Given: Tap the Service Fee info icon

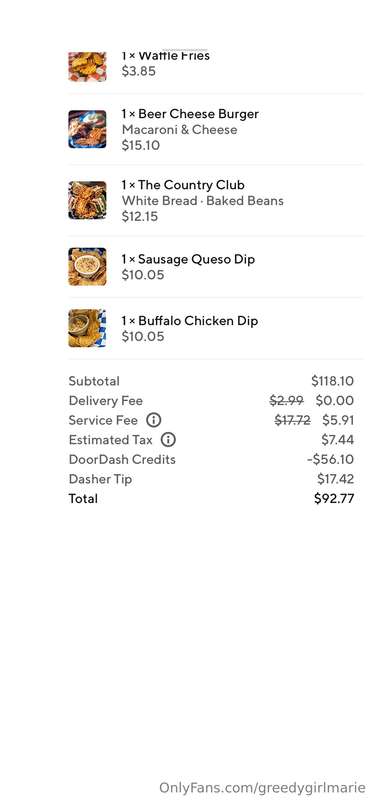Looking at the screenshot, I should click(154, 420).
